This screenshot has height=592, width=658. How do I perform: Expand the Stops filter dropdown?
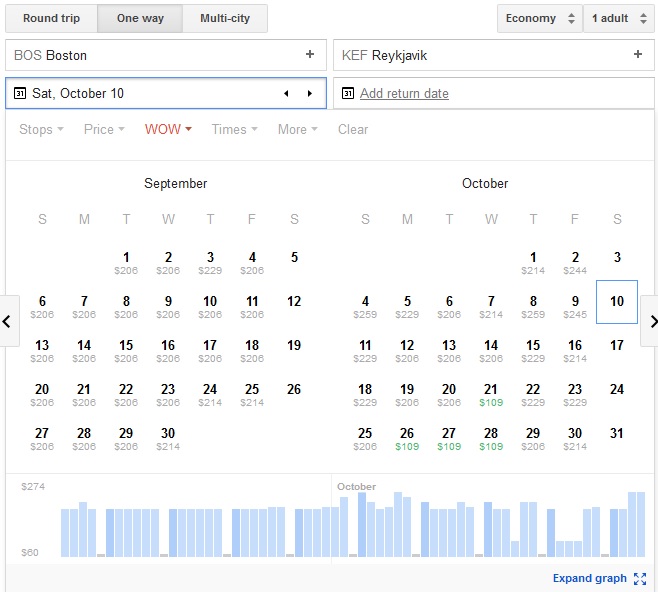(41, 130)
